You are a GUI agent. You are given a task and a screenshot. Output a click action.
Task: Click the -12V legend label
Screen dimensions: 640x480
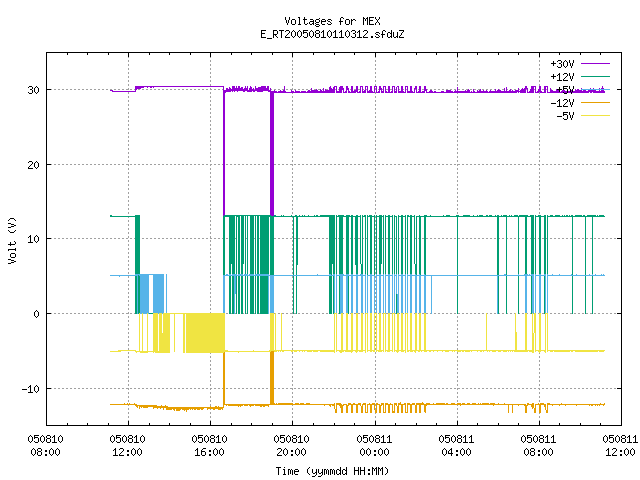562,103
